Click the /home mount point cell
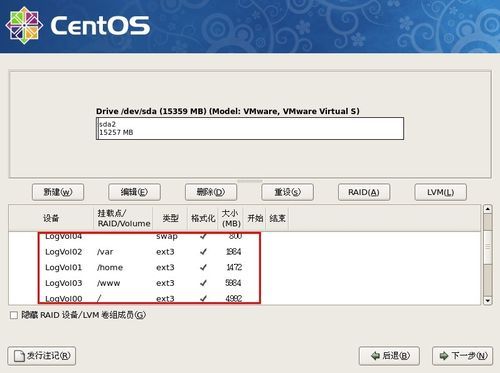This screenshot has width=500, height=373. coord(110,267)
